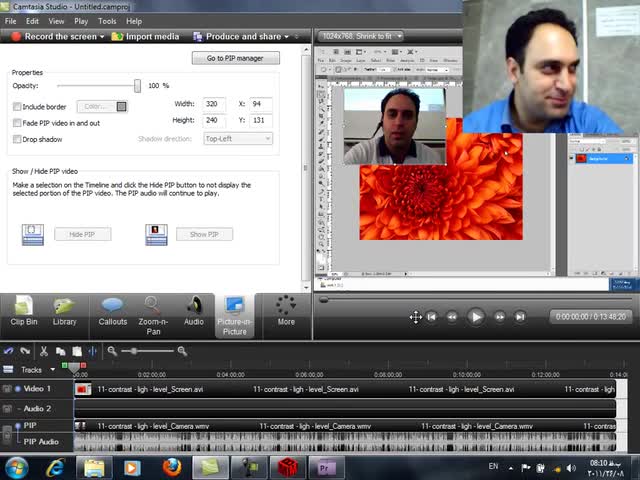
Task: Click Record the screen button
Action: point(54,36)
